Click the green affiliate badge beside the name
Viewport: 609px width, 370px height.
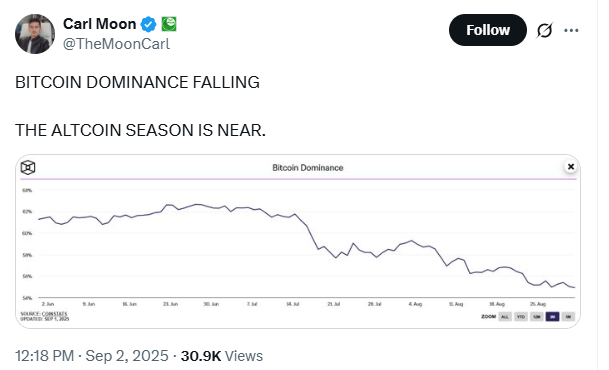click(x=169, y=24)
